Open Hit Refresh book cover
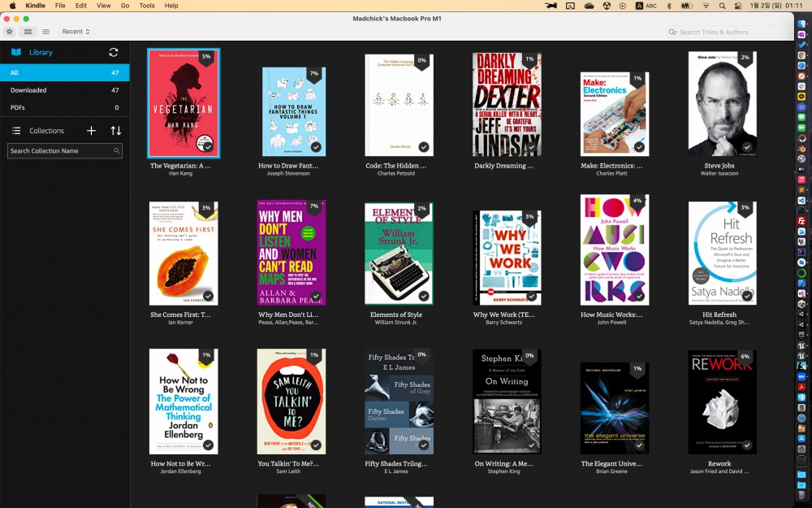Viewport: 812px width, 508px height. (x=723, y=253)
